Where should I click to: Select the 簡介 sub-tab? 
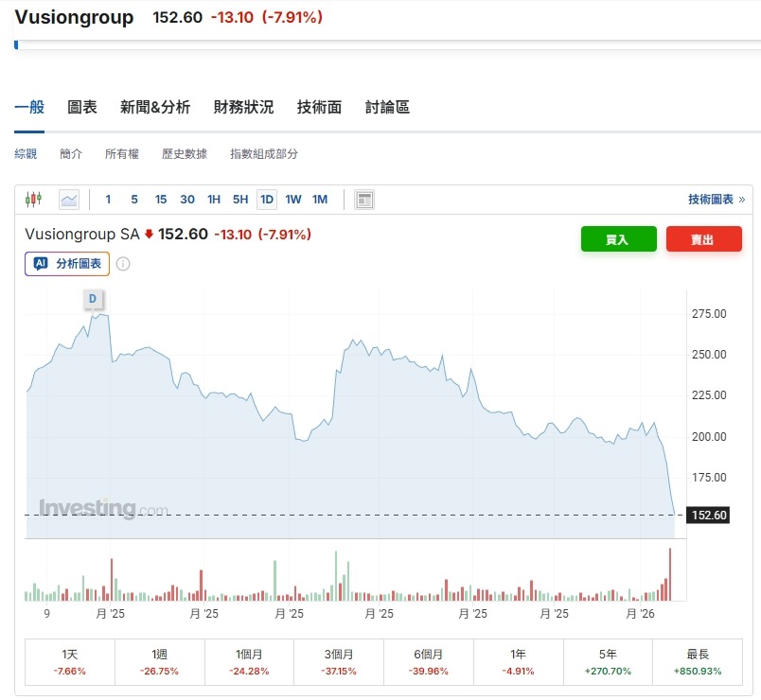(71, 154)
